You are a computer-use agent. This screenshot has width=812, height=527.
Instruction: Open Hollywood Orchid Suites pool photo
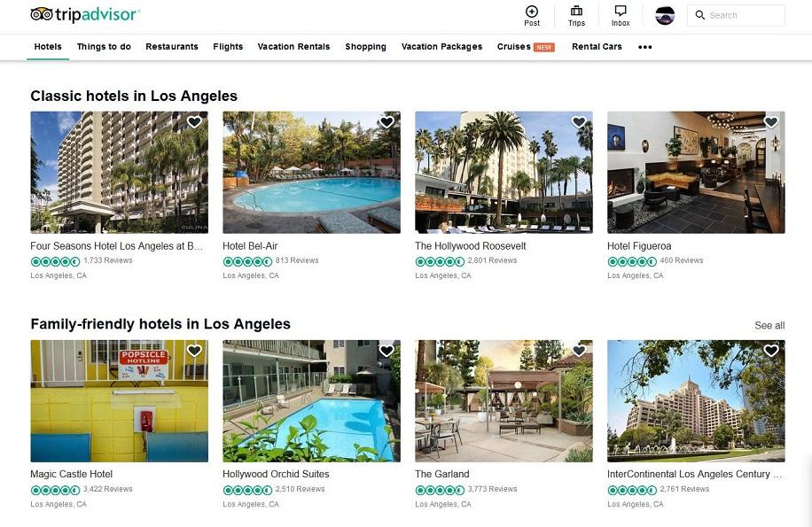tap(311, 401)
